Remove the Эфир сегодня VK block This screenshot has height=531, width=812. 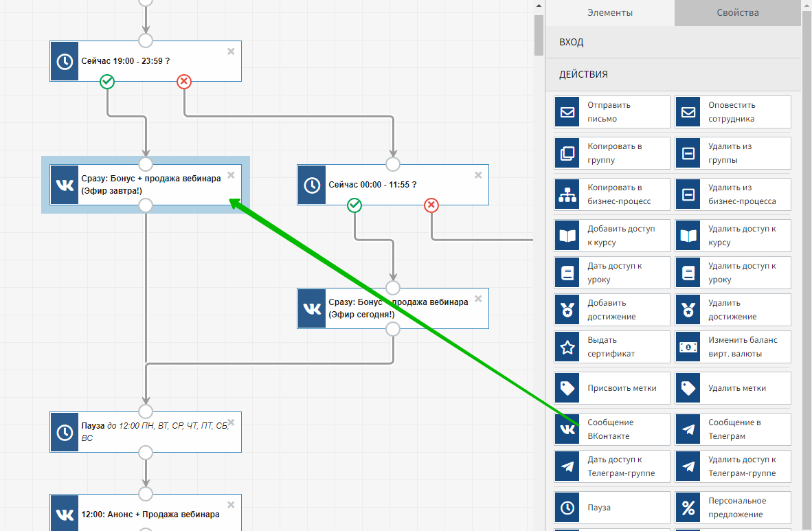pyautogui.click(x=478, y=298)
